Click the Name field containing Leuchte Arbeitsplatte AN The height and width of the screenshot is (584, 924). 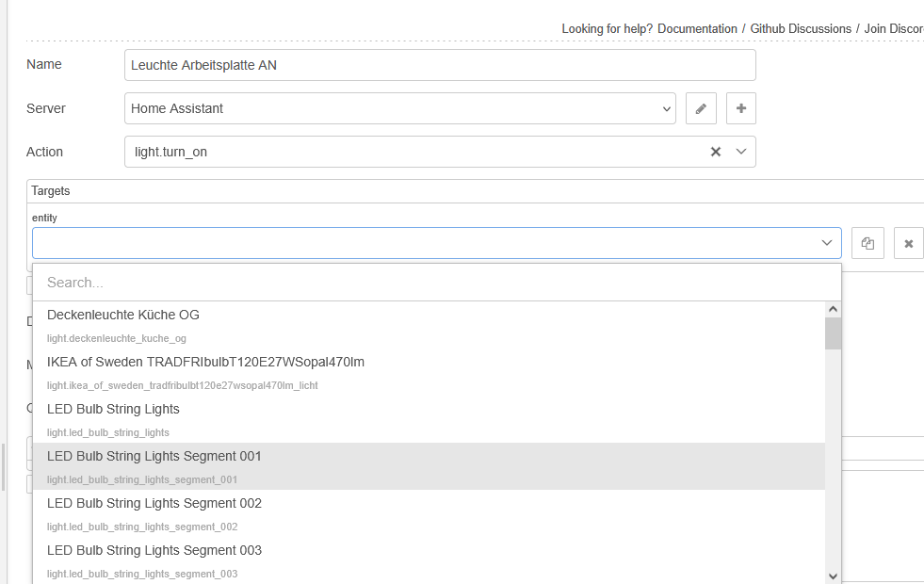(x=440, y=65)
